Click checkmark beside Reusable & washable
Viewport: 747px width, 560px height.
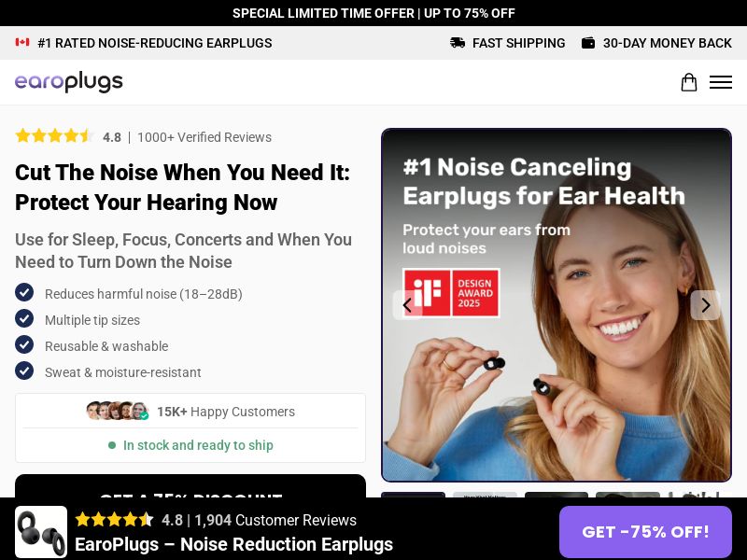point(24,344)
